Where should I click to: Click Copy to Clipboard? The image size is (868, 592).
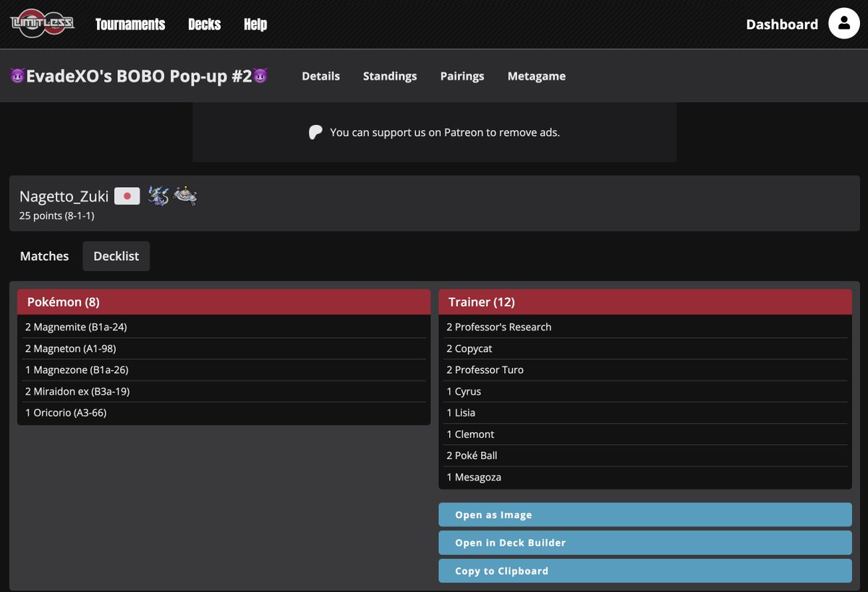(645, 571)
